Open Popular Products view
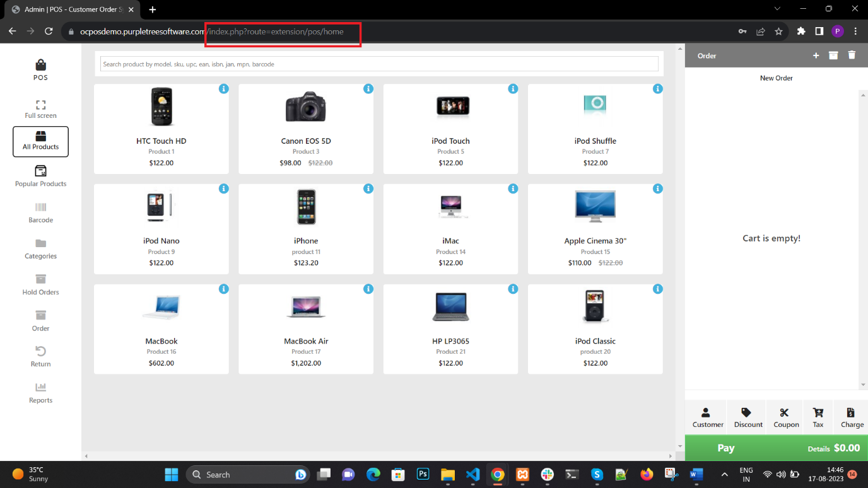This screenshot has width=868, height=488. (x=40, y=177)
